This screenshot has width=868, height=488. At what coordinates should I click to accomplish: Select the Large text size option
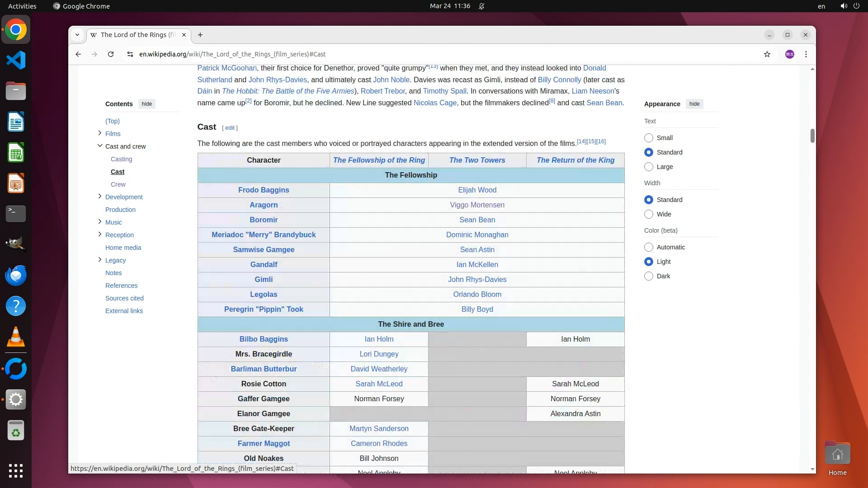coord(649,167)
